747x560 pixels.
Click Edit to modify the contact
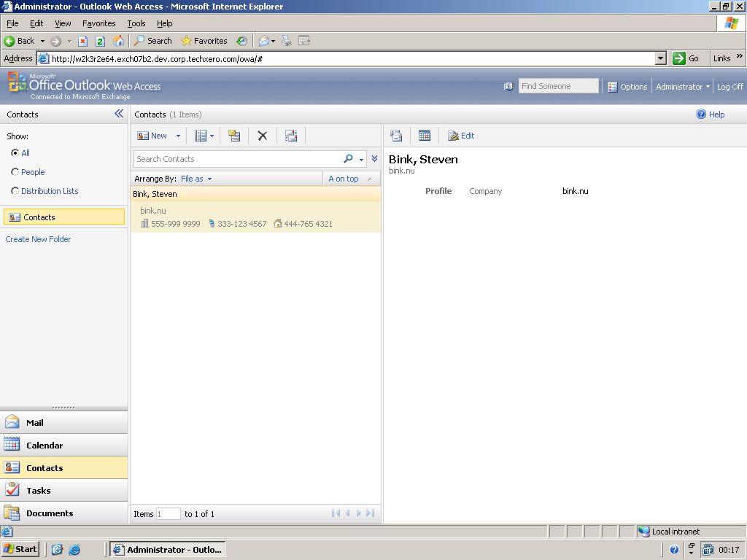tap(461, 136)
